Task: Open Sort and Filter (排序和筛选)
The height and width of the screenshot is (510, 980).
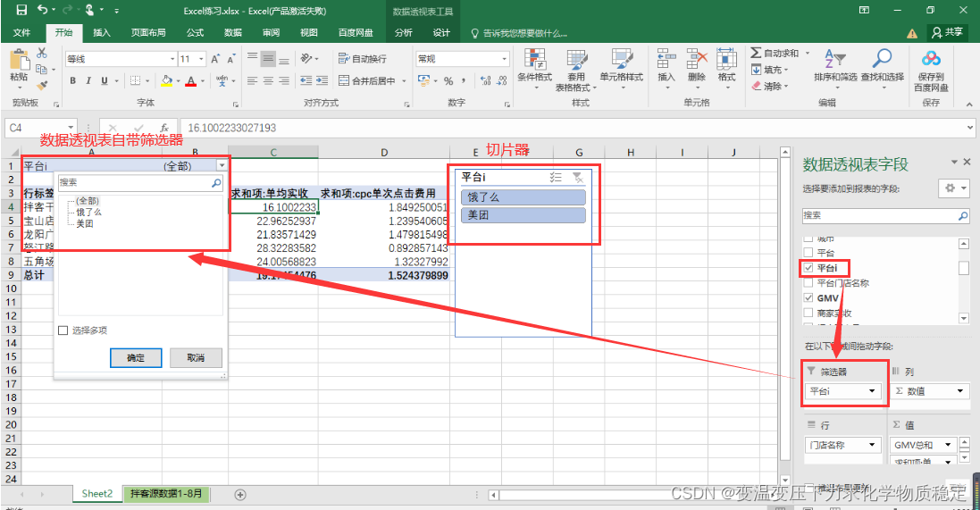Action: coord(835,68)
